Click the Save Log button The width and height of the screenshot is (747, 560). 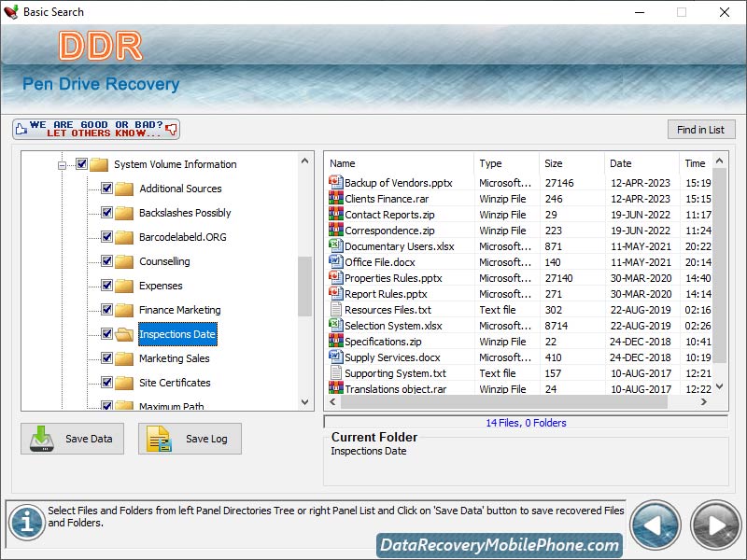[190, 439]
